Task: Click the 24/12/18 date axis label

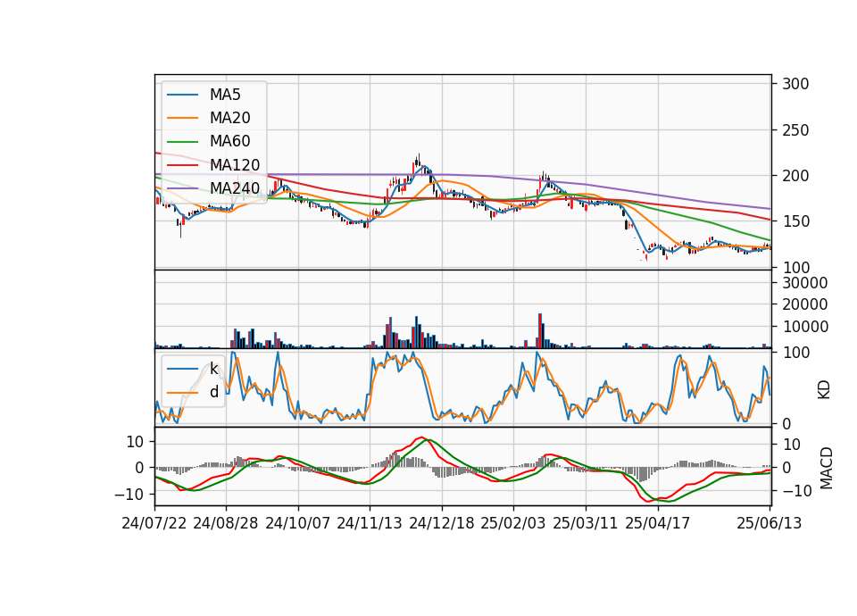Action: click(x=442, y=523)
